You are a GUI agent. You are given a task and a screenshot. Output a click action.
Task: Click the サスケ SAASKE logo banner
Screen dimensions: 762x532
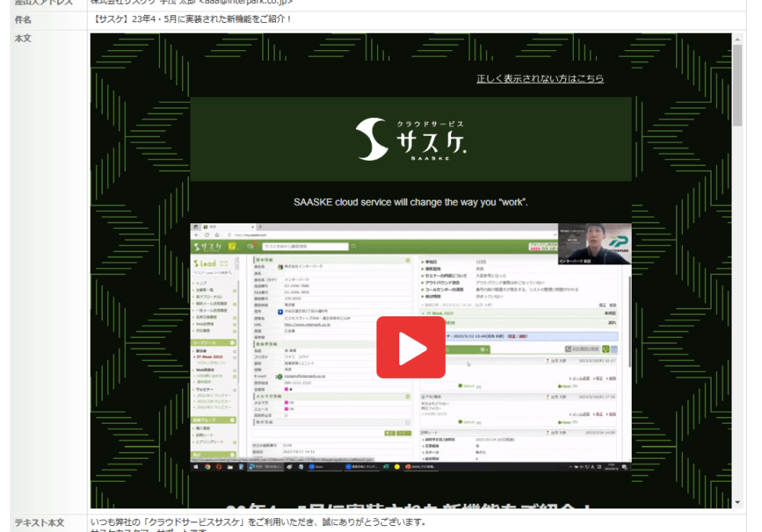411,139
